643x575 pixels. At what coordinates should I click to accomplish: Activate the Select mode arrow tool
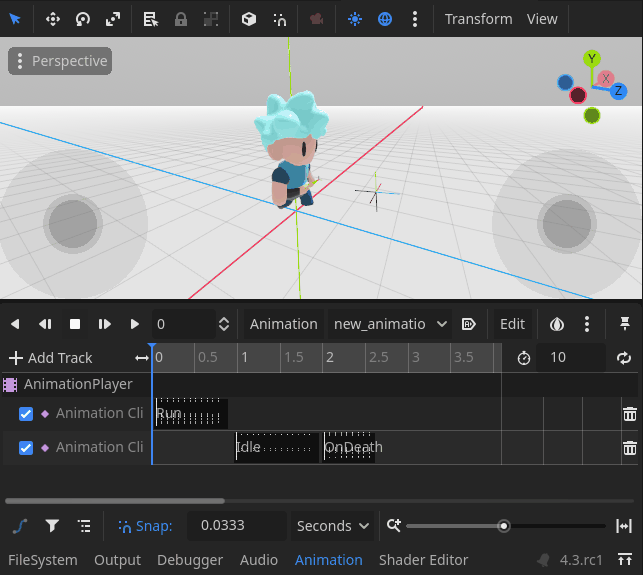tap(15, 19)
